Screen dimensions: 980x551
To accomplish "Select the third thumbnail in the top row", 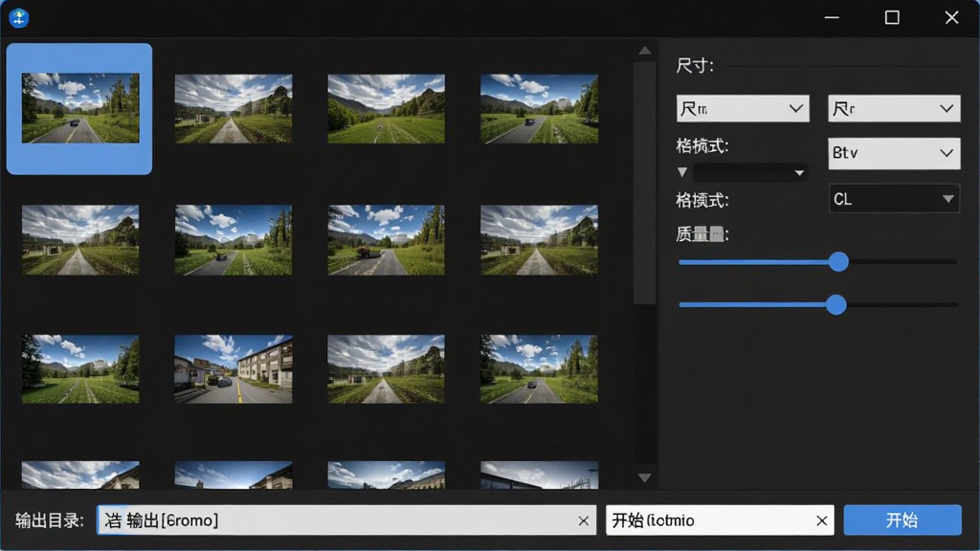I will coord(387,109).
